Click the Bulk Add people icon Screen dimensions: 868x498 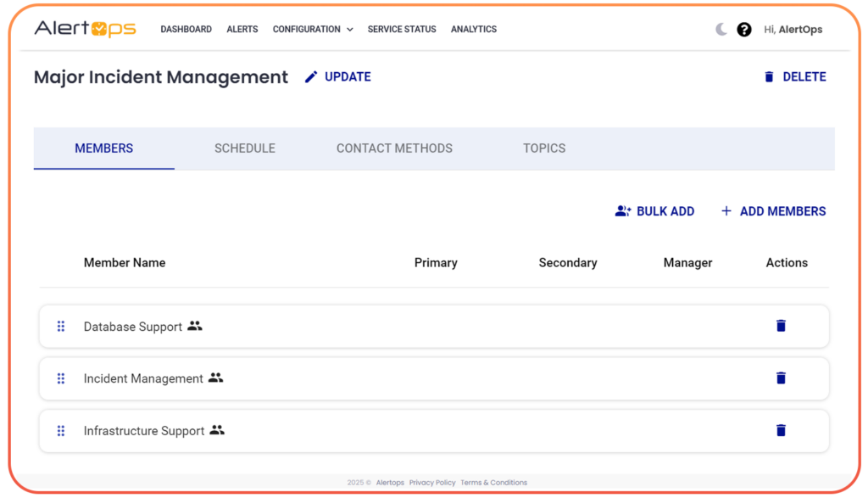[x=621, y=210]
